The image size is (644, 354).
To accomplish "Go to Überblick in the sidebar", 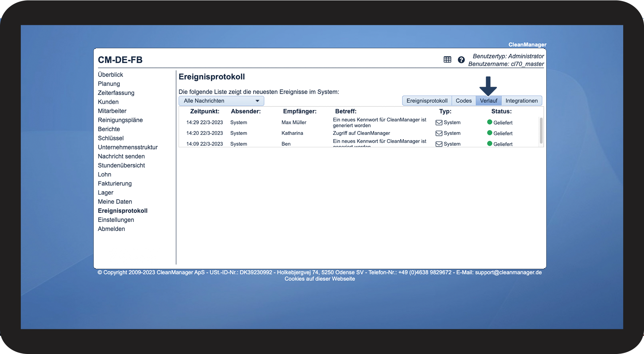I will click(x=110, y=75).
